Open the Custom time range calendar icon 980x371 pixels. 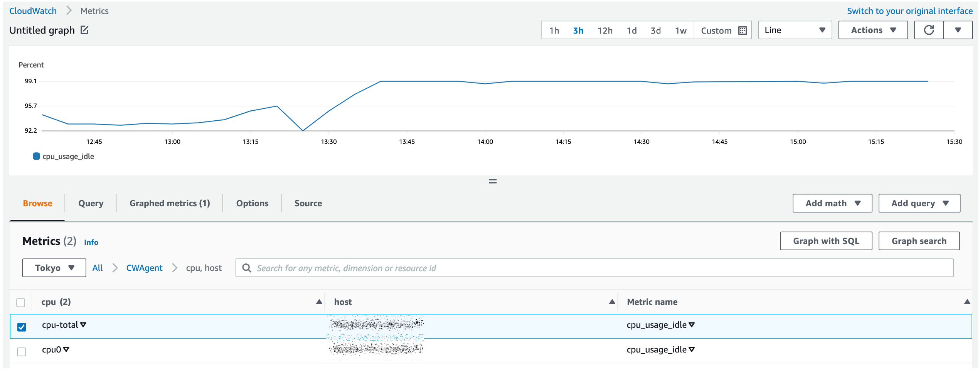[x=743, y=30]
